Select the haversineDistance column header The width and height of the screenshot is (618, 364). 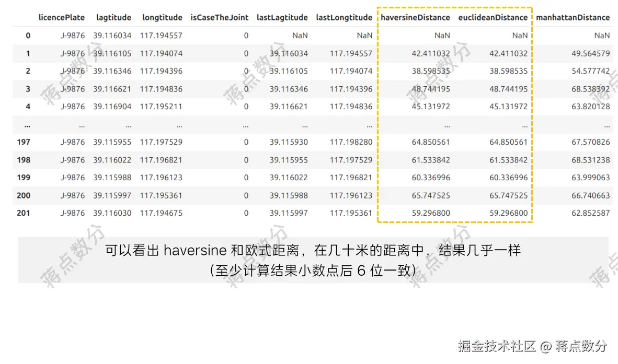click(415, 17)
